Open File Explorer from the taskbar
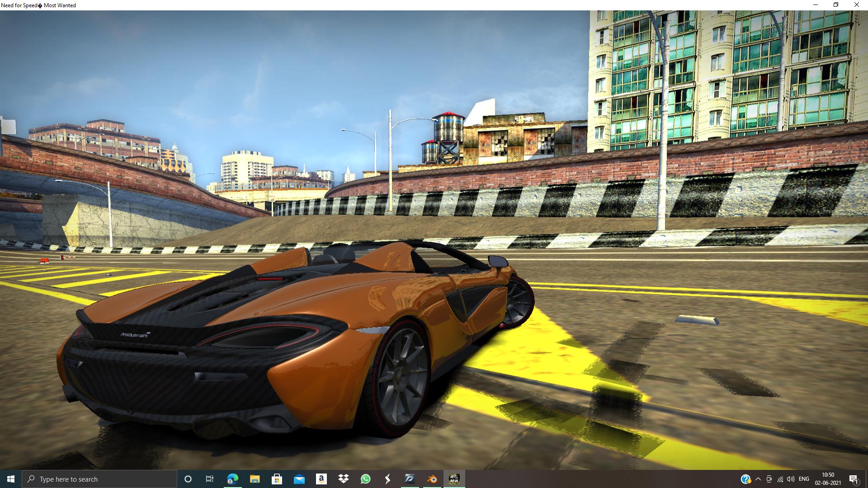 [x=255, y=479]
